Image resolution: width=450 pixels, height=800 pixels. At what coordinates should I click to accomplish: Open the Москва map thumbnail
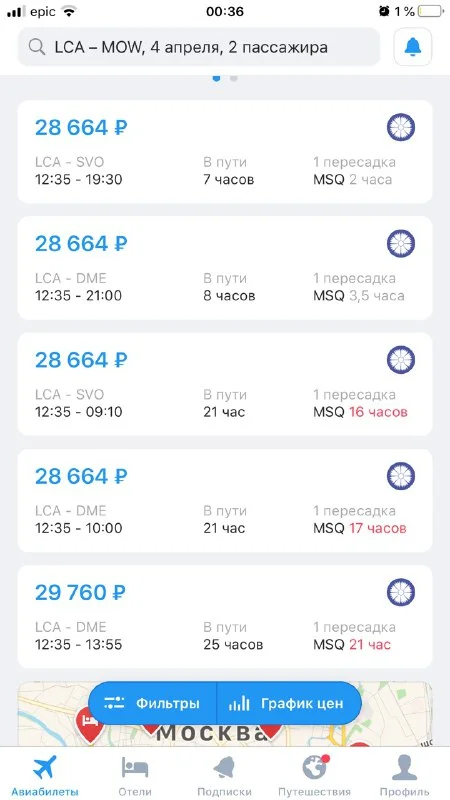coord(225,714)
